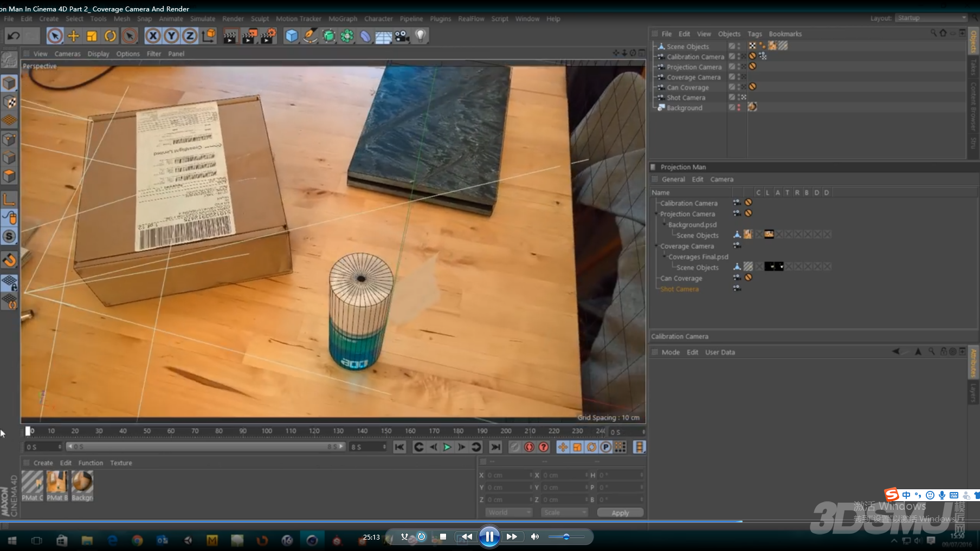Add a Cube primitive object
The image size is (980, 551).
point(292,36)
